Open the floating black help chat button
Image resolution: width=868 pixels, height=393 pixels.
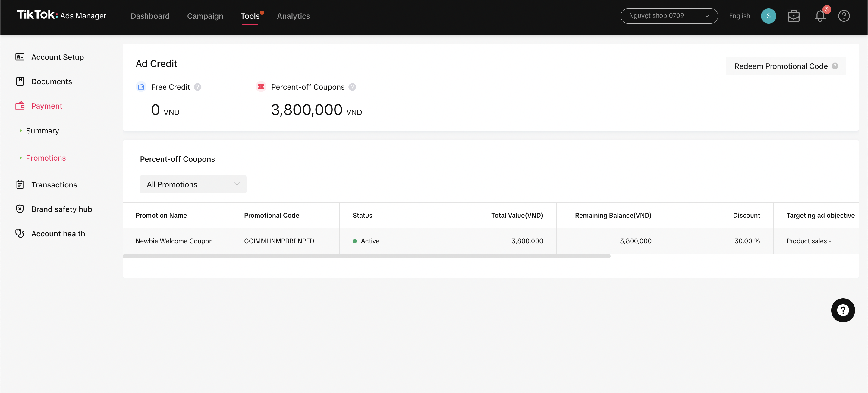coord(843,310)
